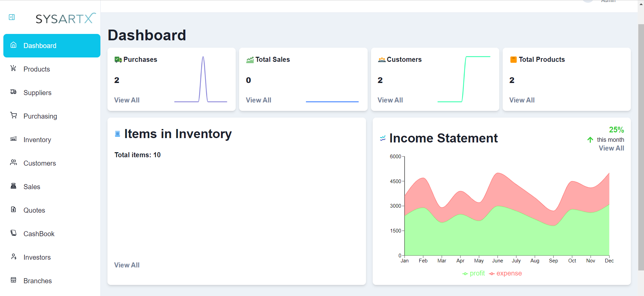Click View All under Items in Inventory
The height and width of the screenshot is (296, 644).
(127, 265)
